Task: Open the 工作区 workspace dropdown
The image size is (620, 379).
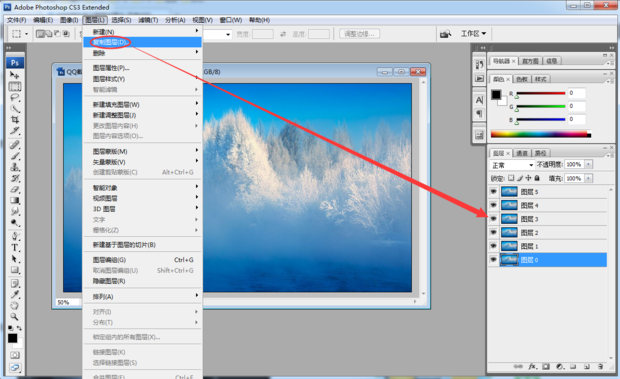Action: pos(473,34)
